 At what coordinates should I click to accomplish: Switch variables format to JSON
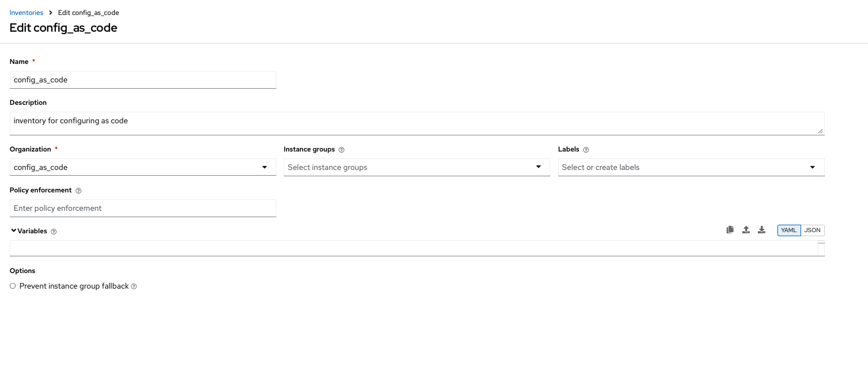812,230
